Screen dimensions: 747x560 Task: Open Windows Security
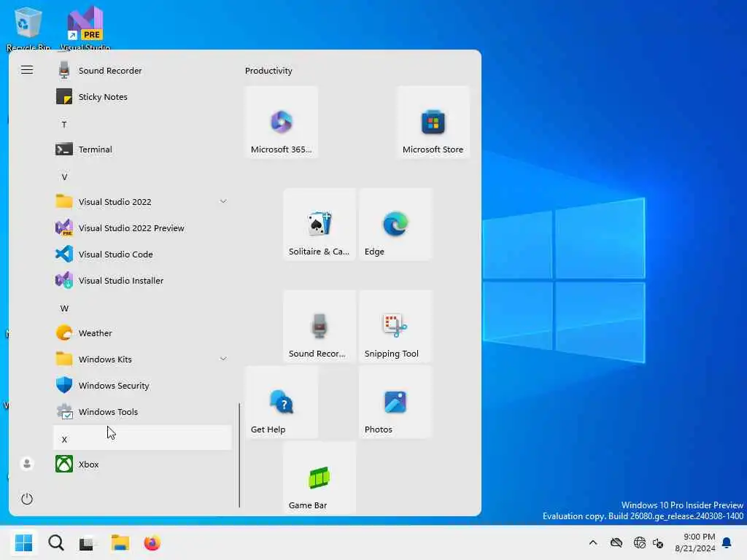point(142,386)
